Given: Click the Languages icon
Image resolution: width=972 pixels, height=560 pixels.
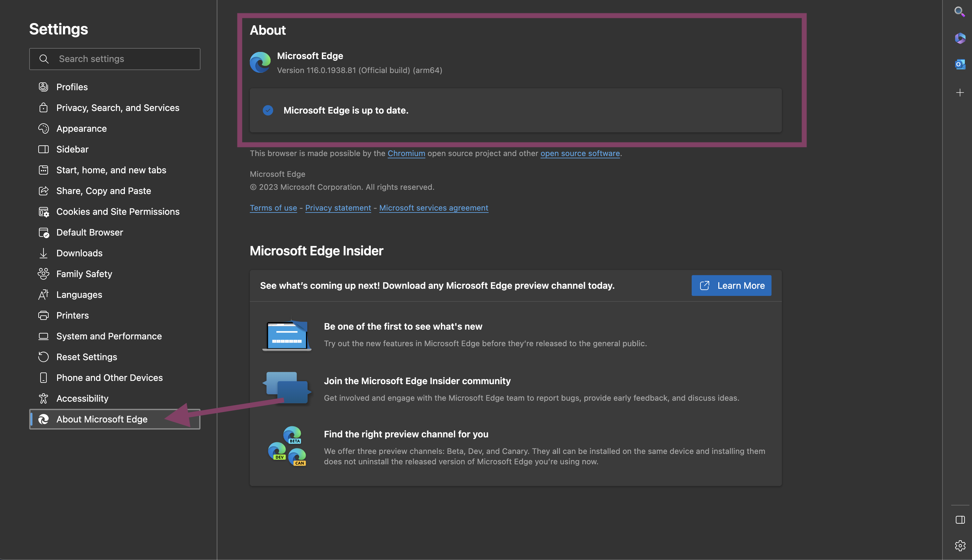Looking at the screenshot, I should pos(43,295).
